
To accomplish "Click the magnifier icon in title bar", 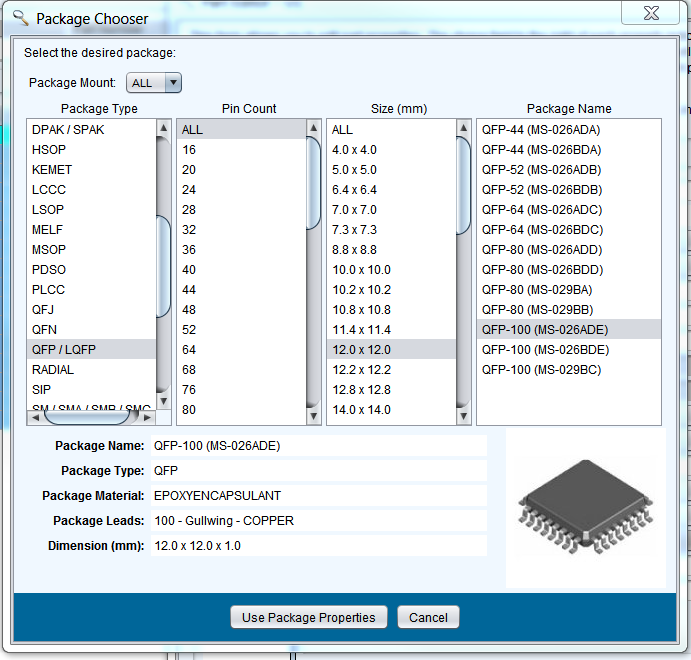I will [20, 18].
